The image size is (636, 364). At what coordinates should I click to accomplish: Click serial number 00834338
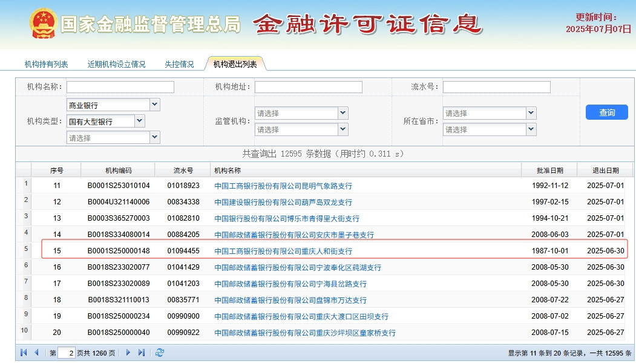pyautogui.click(x=183, y=202)
